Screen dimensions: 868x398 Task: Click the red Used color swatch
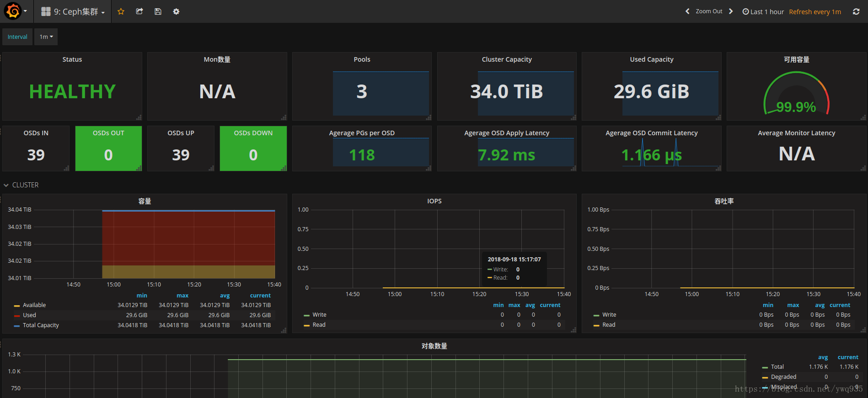click(17, 316)
